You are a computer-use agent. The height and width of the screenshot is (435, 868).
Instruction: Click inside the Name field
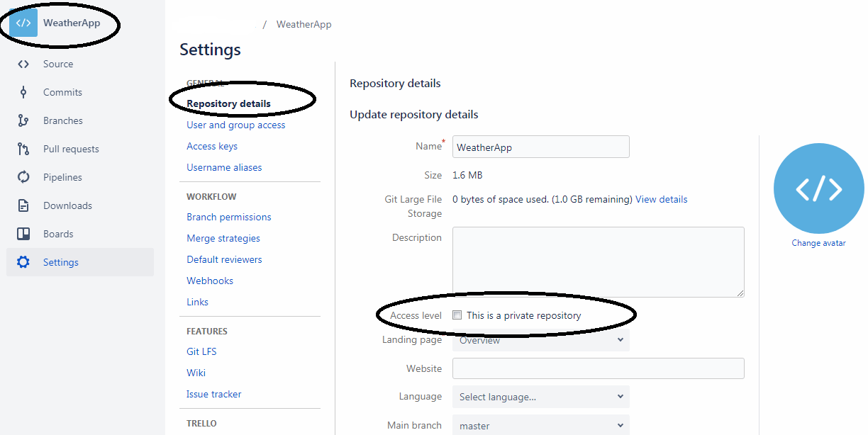point(540,147)
